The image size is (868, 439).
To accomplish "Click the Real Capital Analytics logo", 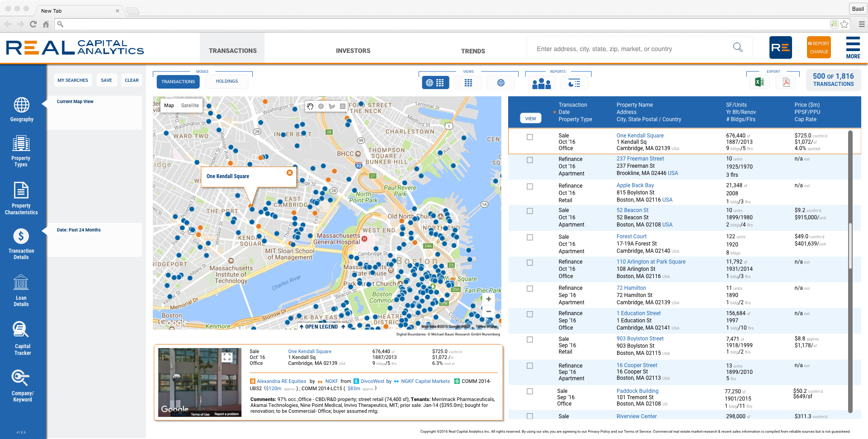I will [x=75, y=47].
